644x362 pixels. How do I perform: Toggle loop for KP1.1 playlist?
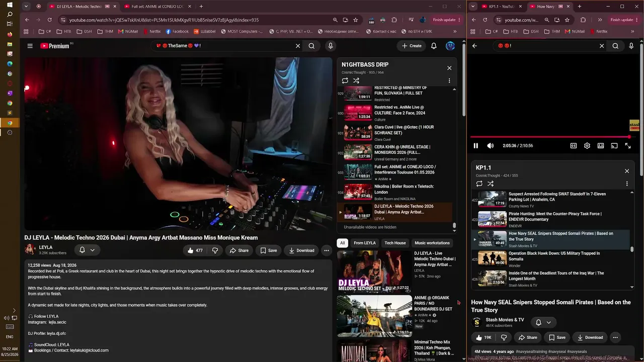[x=479, y=184]
